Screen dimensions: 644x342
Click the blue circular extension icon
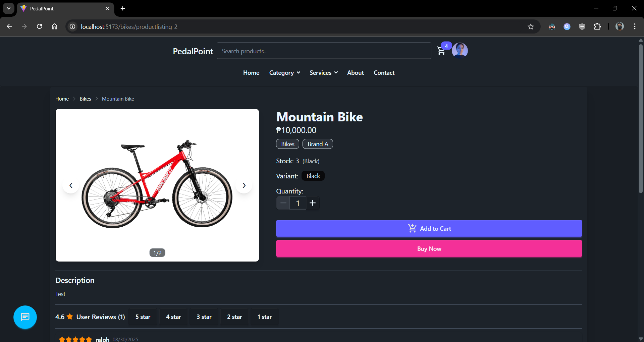[x=567, y=26]
